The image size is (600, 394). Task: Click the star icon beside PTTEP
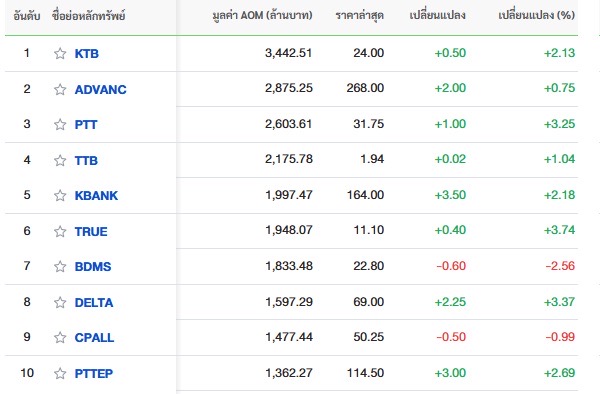coord(60,373)
